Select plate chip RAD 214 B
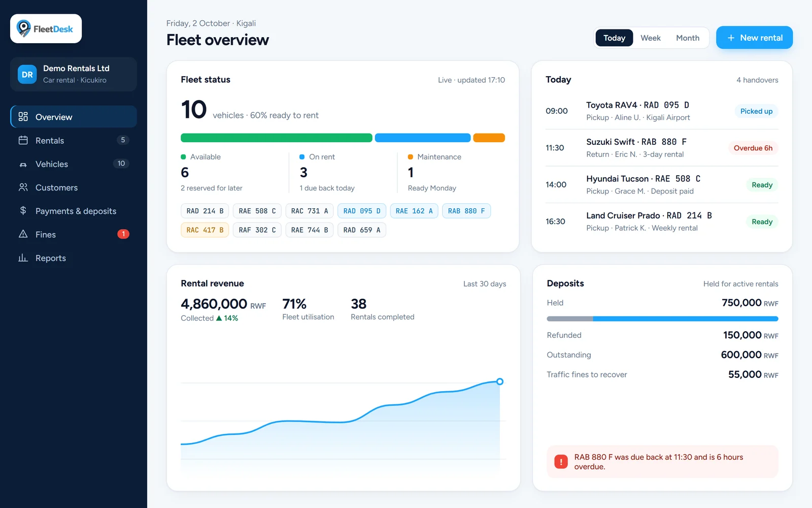 [205, 211]
